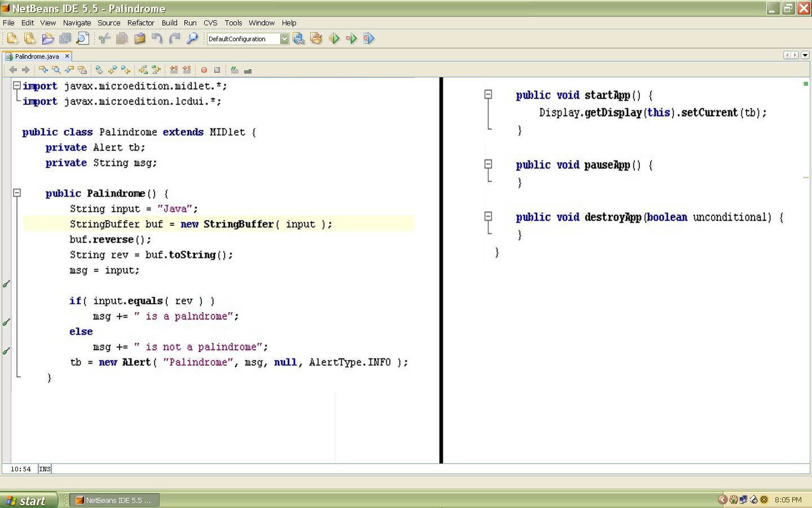The width and height of the screenshot is (812, 508).
Task: Click the Save All disks icon
Action: click(65, 38)
